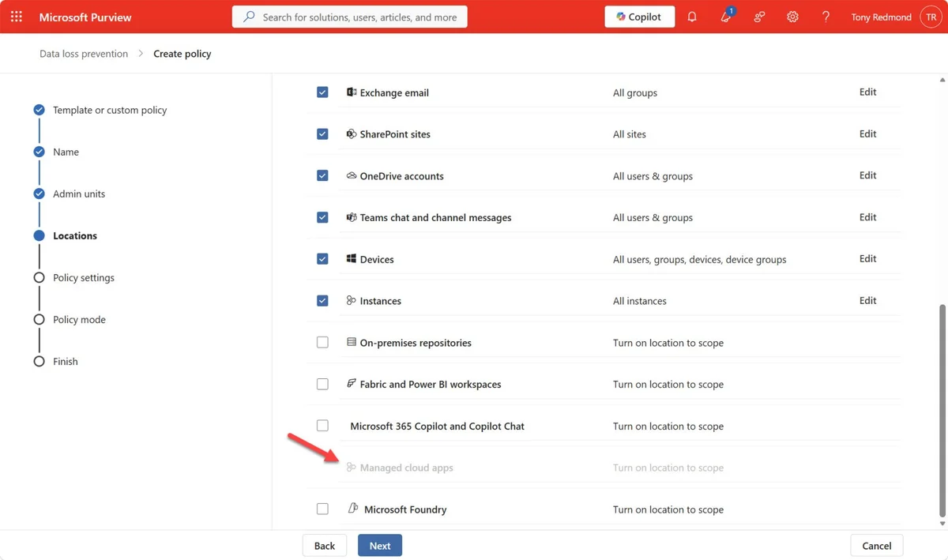The width and height of the screenshot is (948, 560).
Task: Edit the Exchange email scope
Action: click(x=867, y=92)
